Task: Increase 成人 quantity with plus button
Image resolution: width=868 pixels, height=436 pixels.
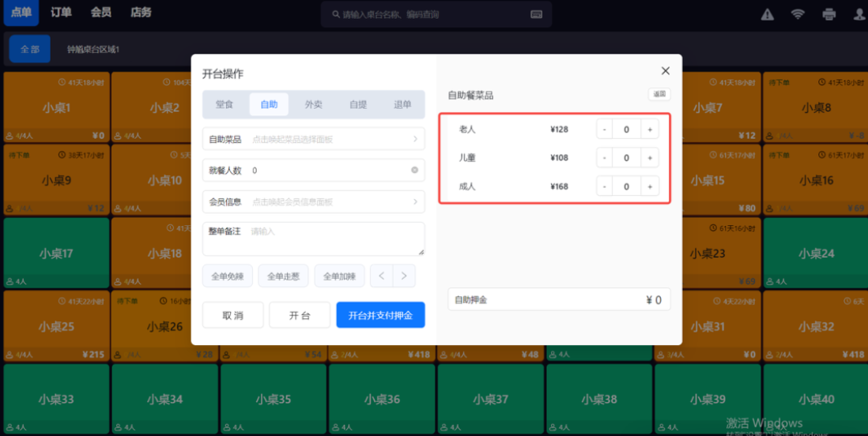Action: [650, 186]
